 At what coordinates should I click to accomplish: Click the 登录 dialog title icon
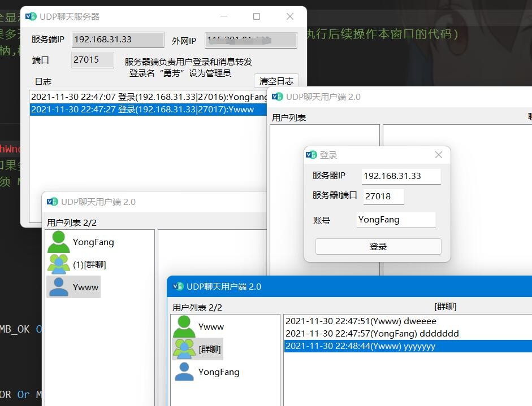point(311,155)
